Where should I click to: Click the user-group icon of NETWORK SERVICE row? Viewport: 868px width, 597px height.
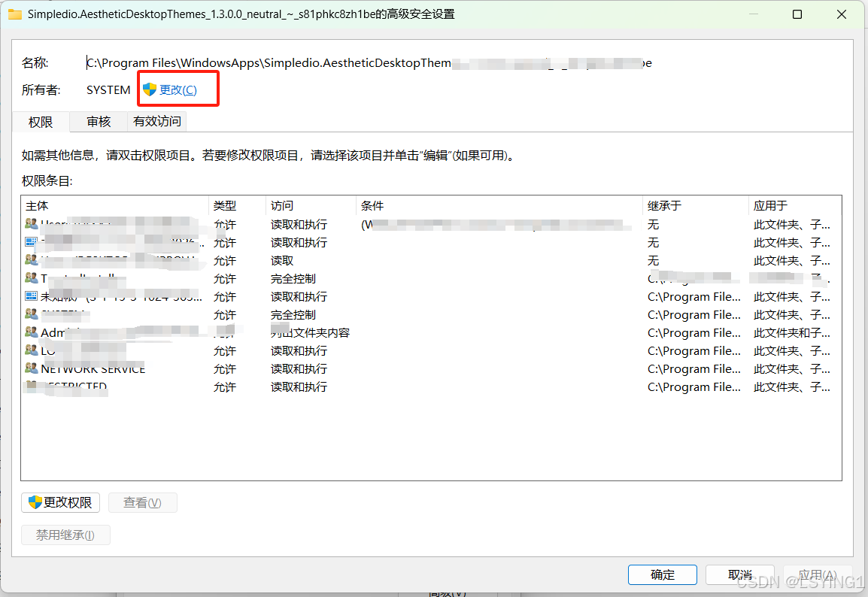coord(32,368)
